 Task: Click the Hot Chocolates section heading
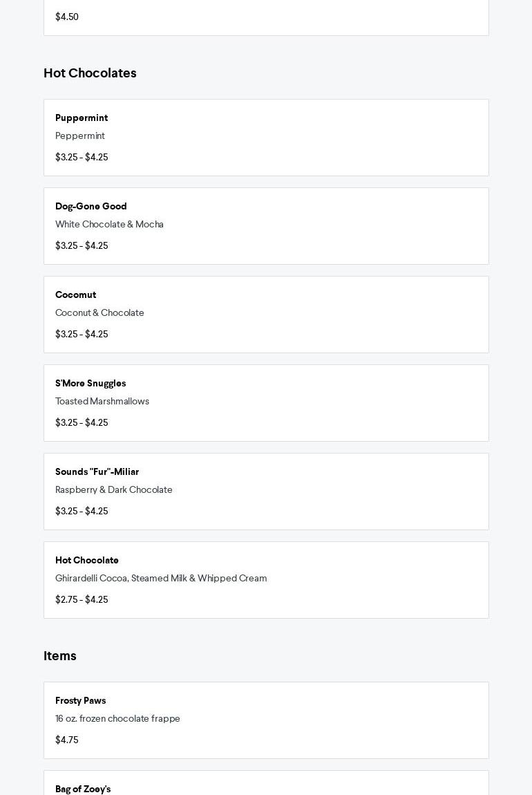point(90,73)
